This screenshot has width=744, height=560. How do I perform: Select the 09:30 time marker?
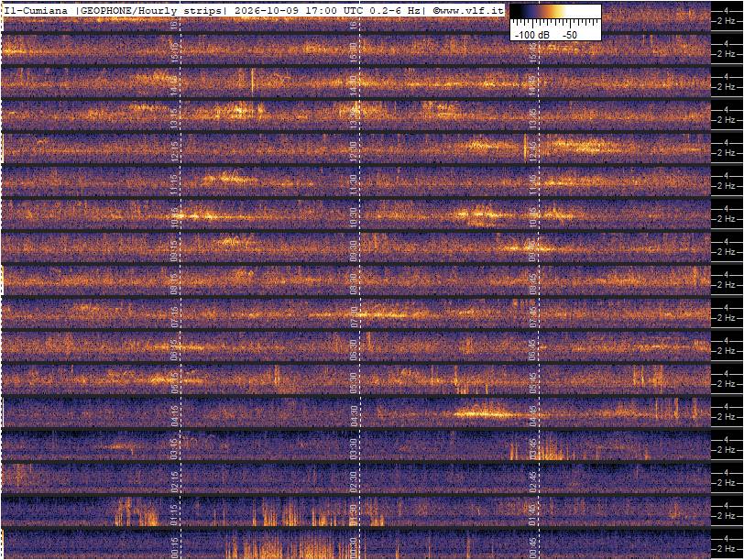353,251
